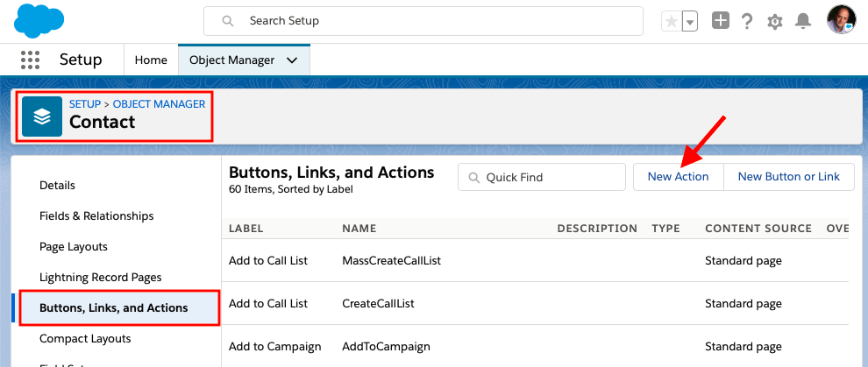Click the CreateCallList name cell
The image size is (868, 367).
click(378, 303)
